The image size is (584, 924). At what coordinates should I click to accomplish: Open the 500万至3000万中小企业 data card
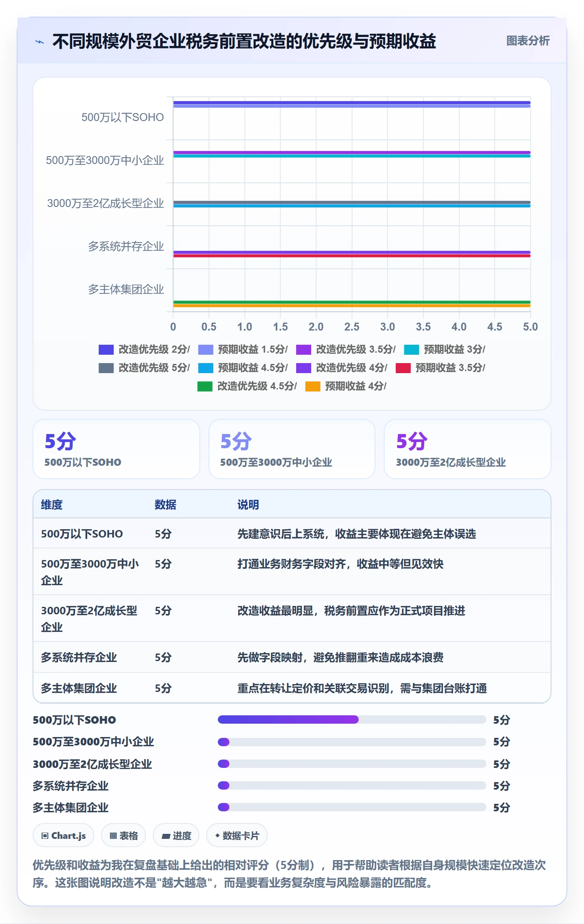pos(292,449)
